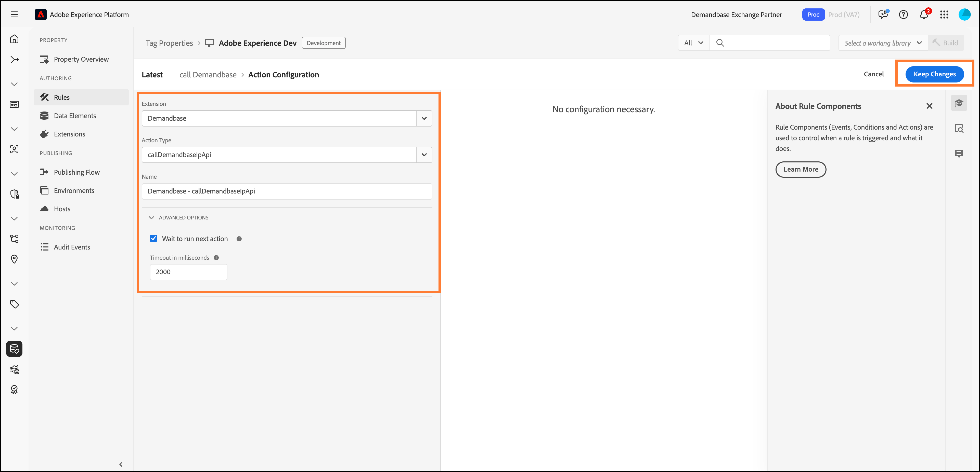980x472 pixels.
Task: Go to Data Elements in sidebar
Action: pyautogui.click(x=75, y=116)
